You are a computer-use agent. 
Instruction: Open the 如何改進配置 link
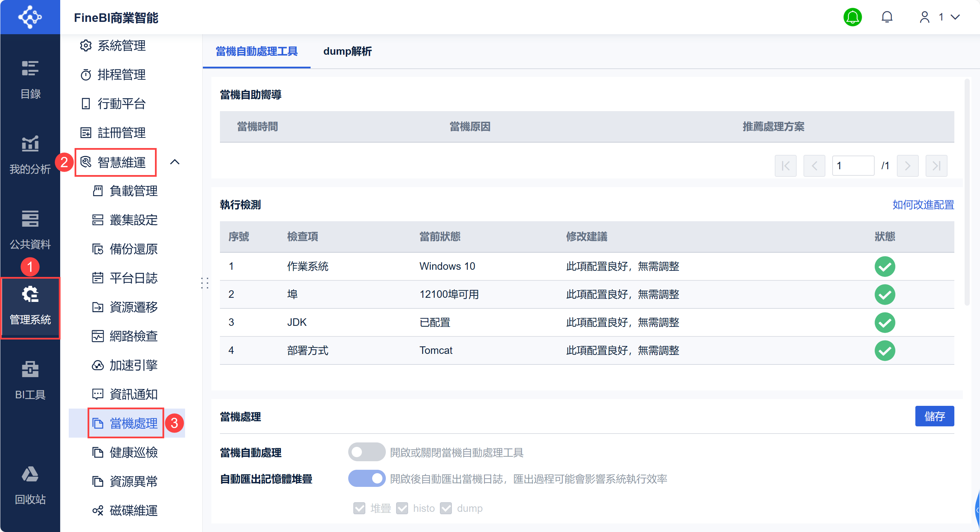(923, 204)
